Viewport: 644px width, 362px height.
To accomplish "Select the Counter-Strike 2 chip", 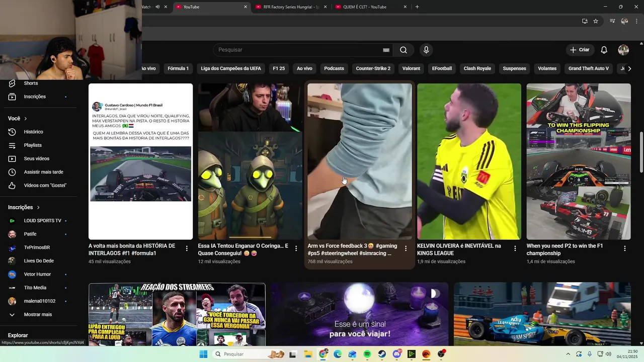I will click(x=373, y=68).
